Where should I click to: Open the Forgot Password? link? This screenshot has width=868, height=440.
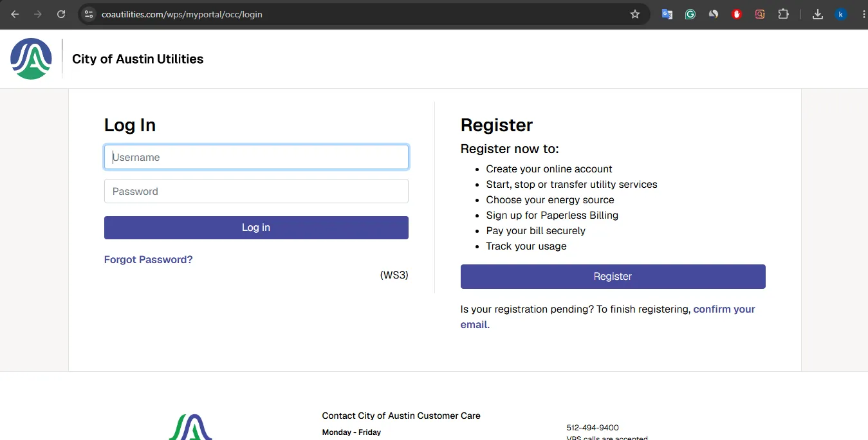149,260
